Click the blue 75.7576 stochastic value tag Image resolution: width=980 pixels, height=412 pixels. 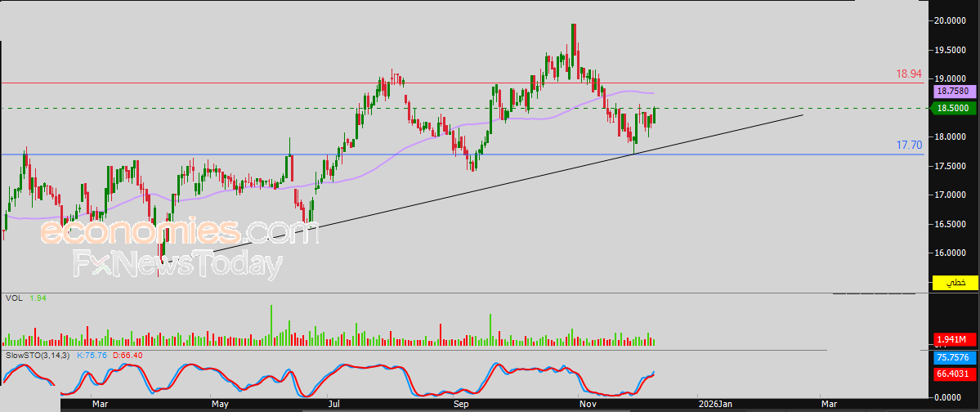click(953, 357)
